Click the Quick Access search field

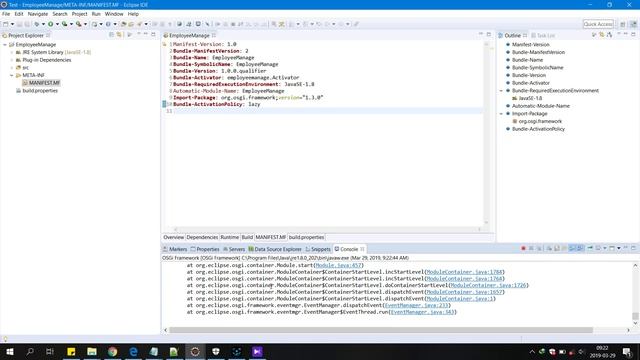click(598, 24)
